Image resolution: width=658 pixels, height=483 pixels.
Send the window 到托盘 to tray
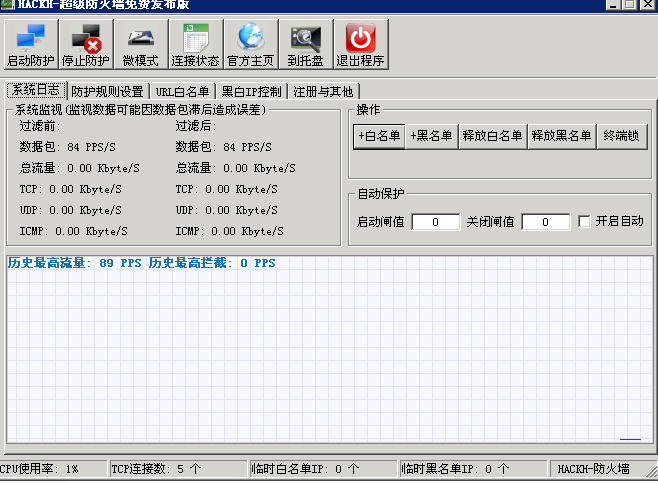point(306,44)
